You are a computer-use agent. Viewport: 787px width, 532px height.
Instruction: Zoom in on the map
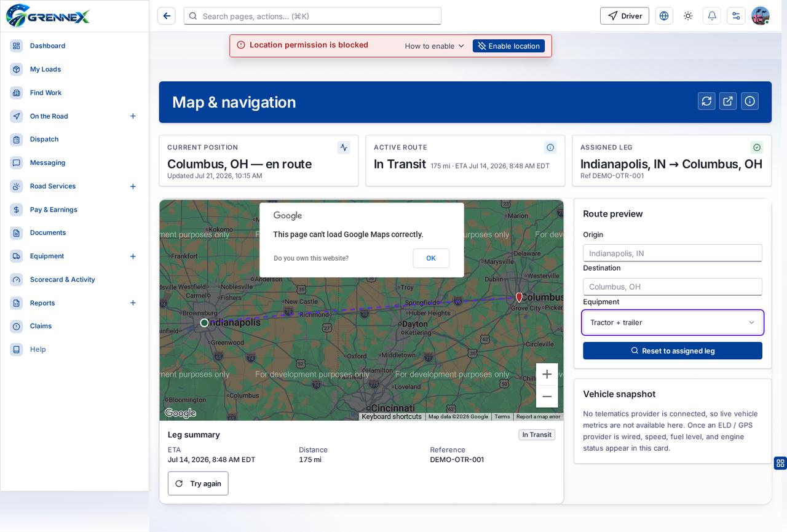coord(547,375)
